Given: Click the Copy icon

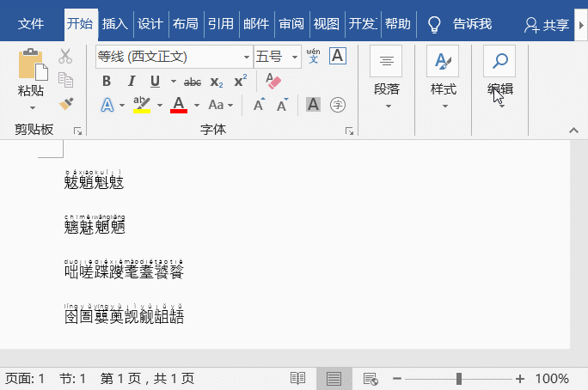Looking at the screenshot, I should point(65,80).
